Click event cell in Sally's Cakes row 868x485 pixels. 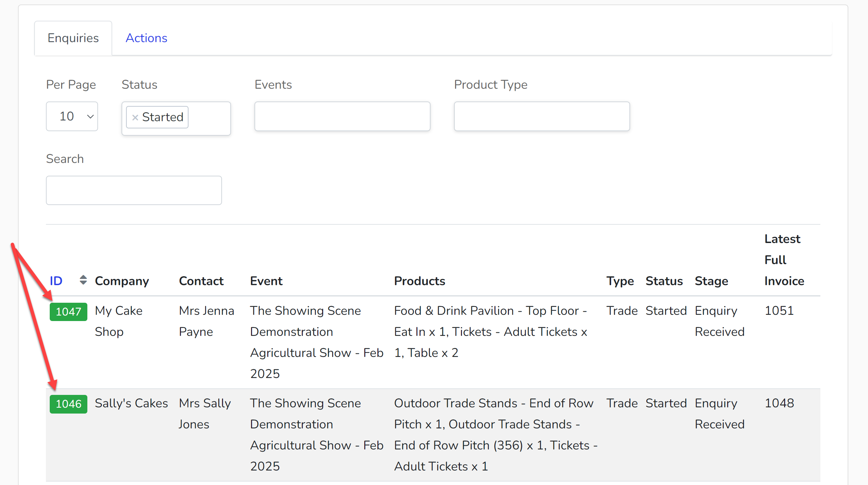(317, 435)
